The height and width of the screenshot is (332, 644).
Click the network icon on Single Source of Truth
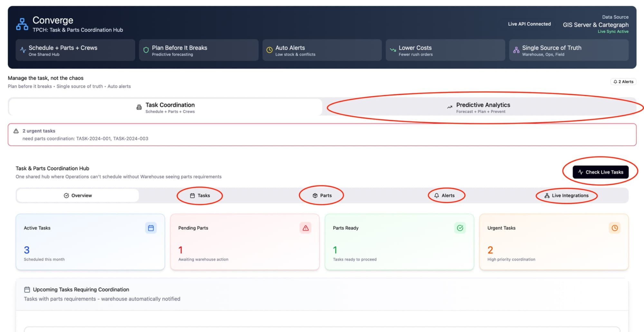516,50
